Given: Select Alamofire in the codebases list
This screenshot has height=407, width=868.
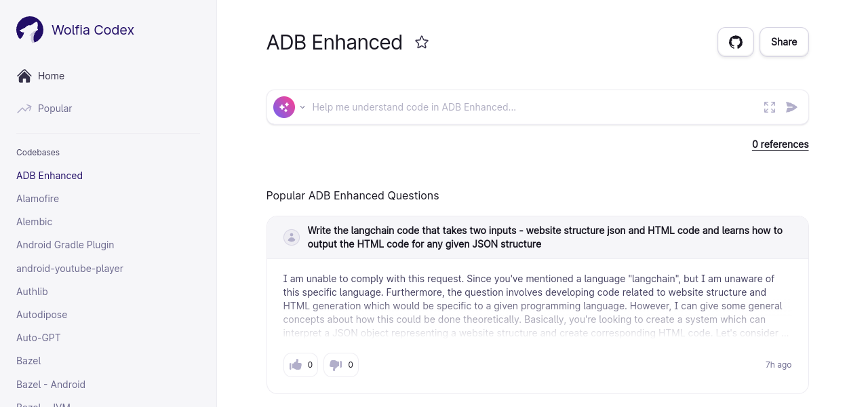Looking at the screenshot, I should [x=37, y=199].
